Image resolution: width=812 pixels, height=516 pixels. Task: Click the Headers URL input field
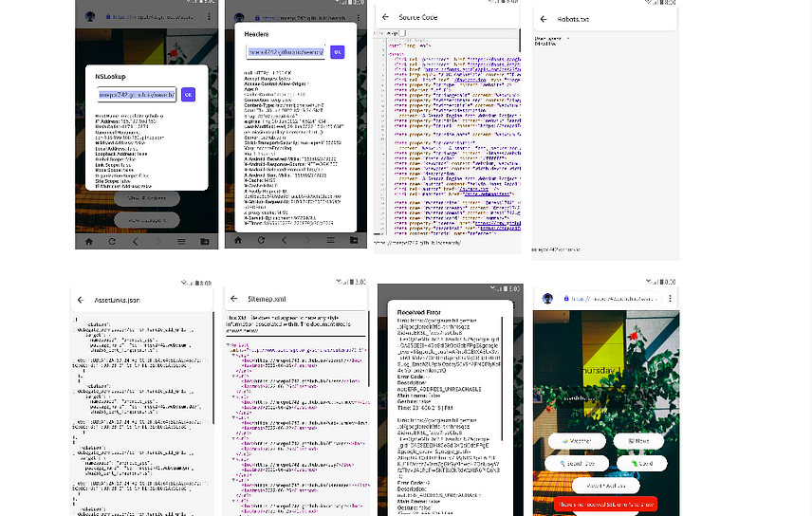click(x=286, y=52)
